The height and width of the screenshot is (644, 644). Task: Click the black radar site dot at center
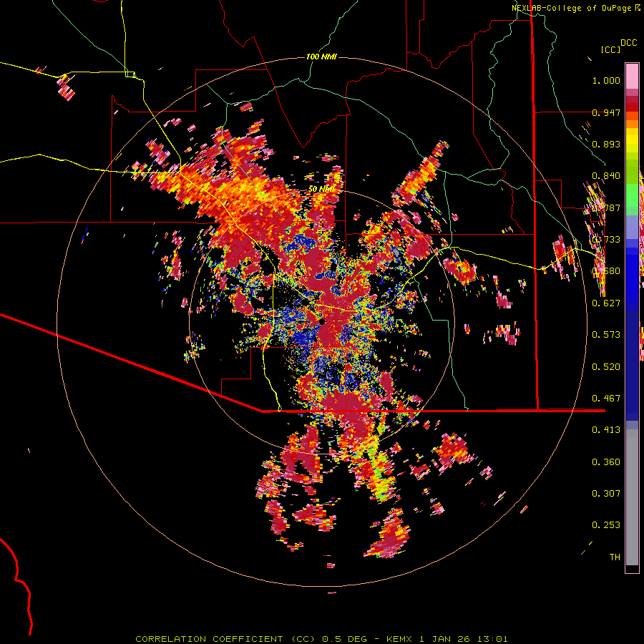[323, 321]
